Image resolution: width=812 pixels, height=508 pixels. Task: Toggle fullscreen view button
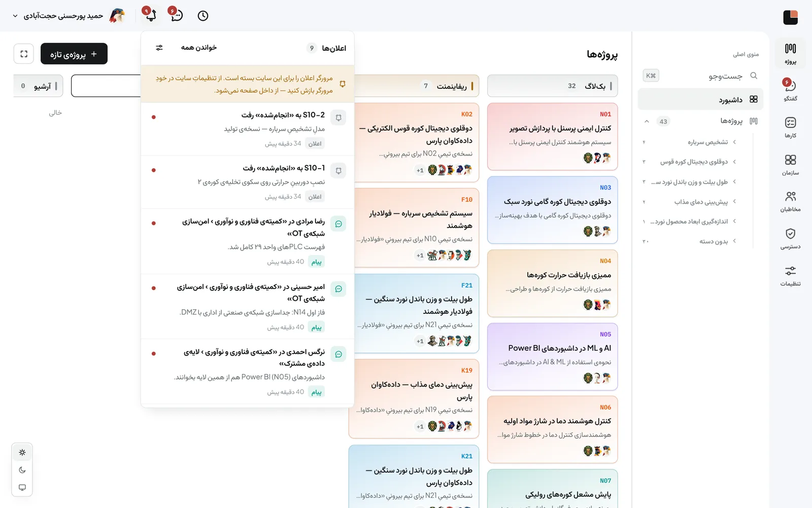tap(24, 54)
